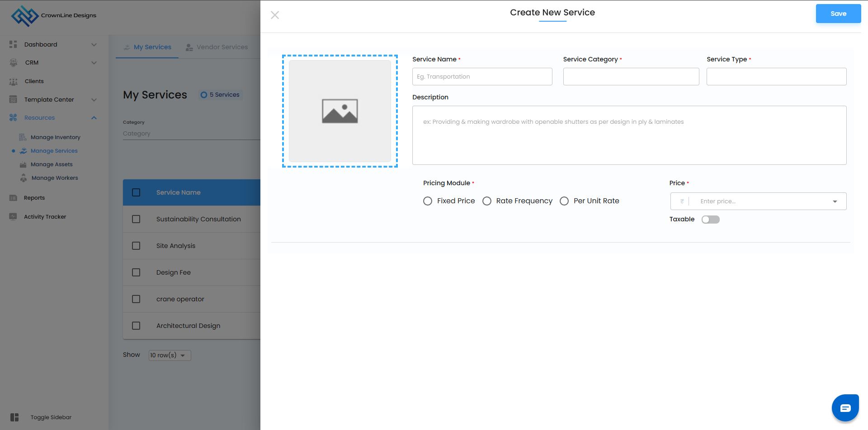This screenshot has width=868, height=430.
Task: Open Activity Tracker from the sidebar
Action: (x=45, y=217)
